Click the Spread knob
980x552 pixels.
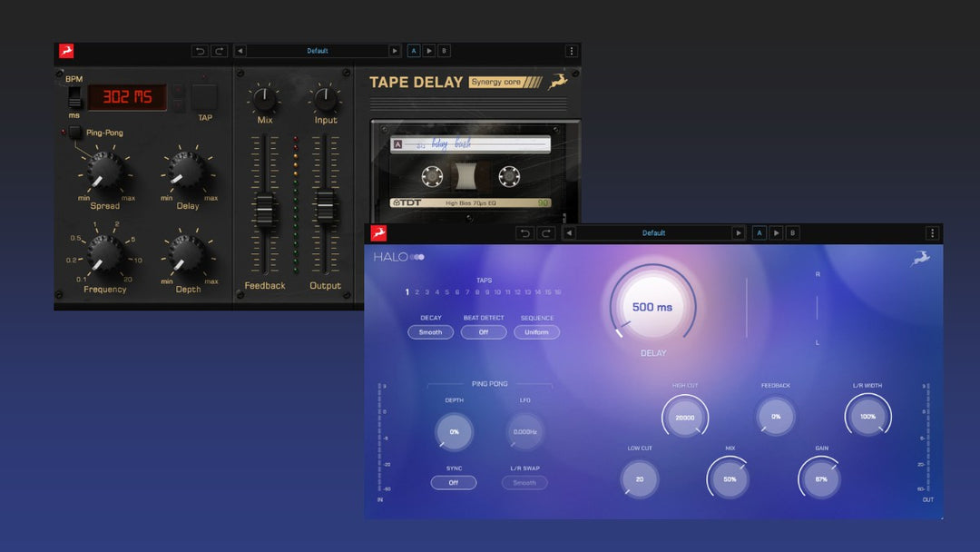click(104, 171)
